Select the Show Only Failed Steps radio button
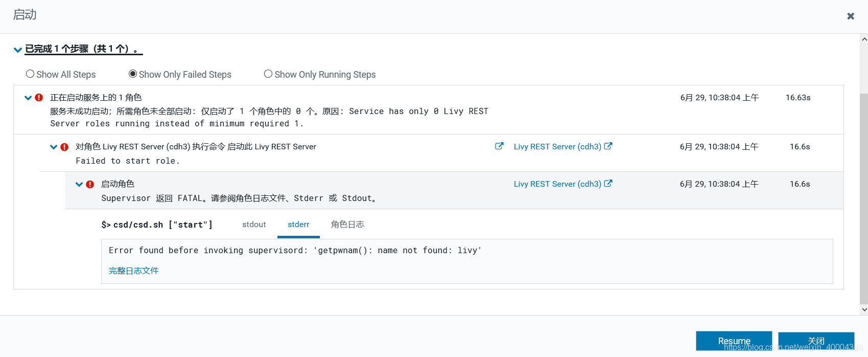868x357 pixels. (x=133, y=74)
